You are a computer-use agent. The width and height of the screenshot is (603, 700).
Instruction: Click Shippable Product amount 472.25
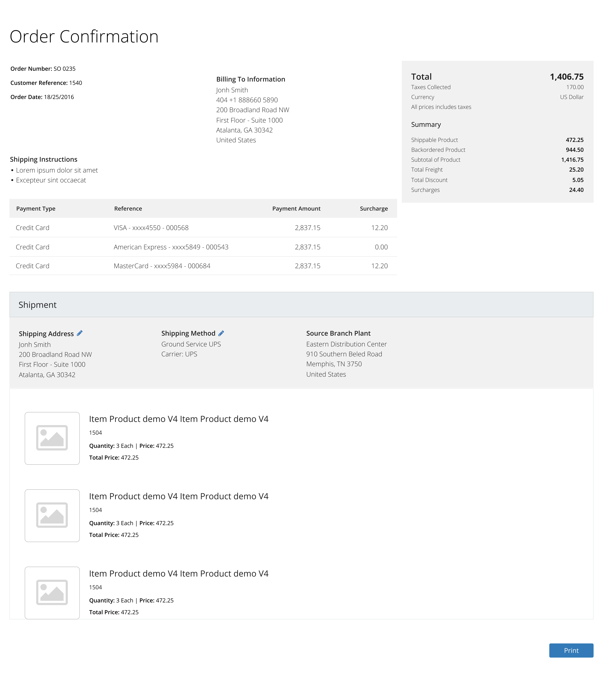575,140
